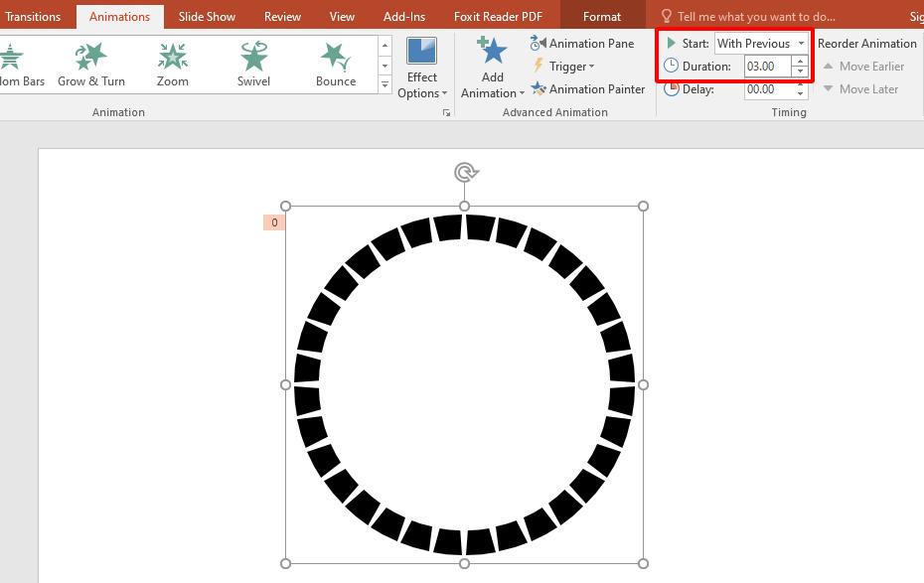The width and height of the screenshot is (924, 583).
Task: Open the Start timing dropdown
Action: pos(801,43)
